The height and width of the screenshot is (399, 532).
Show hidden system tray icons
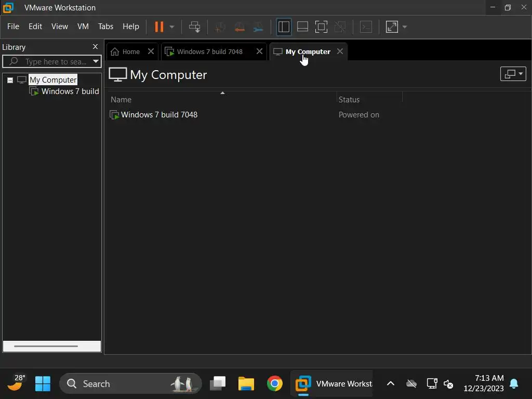pyautogui.click(x=391, y=384)
